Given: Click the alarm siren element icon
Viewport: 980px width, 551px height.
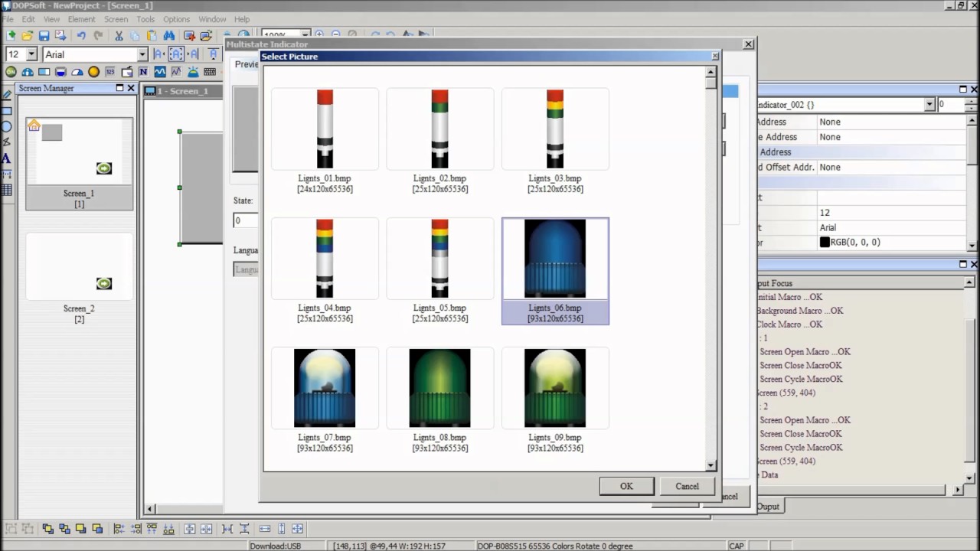Looking at the screenshot, I should (193, 72).
